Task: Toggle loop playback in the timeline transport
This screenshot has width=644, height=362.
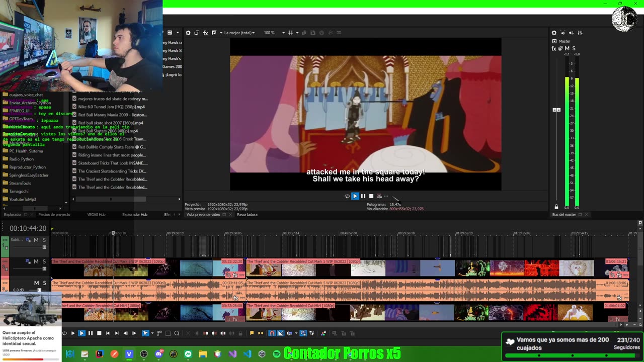Action: (x=64, y=333)
